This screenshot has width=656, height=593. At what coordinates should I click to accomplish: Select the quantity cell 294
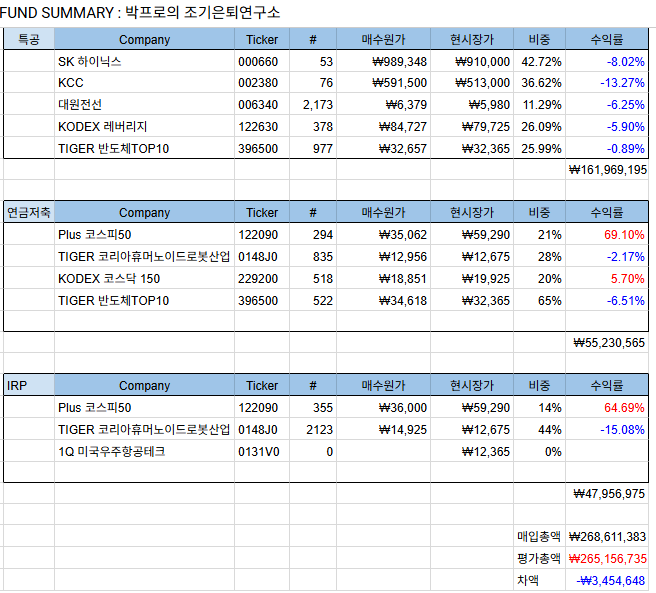313,234
